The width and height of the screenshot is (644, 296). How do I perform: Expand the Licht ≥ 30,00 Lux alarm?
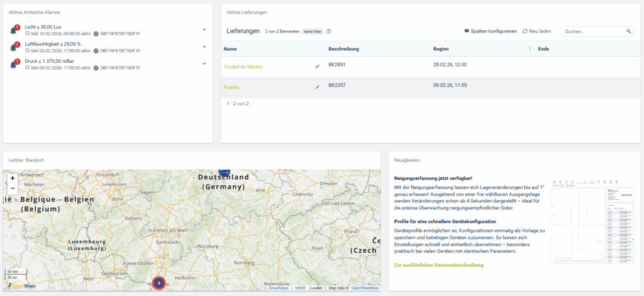[x=204, y=30]
